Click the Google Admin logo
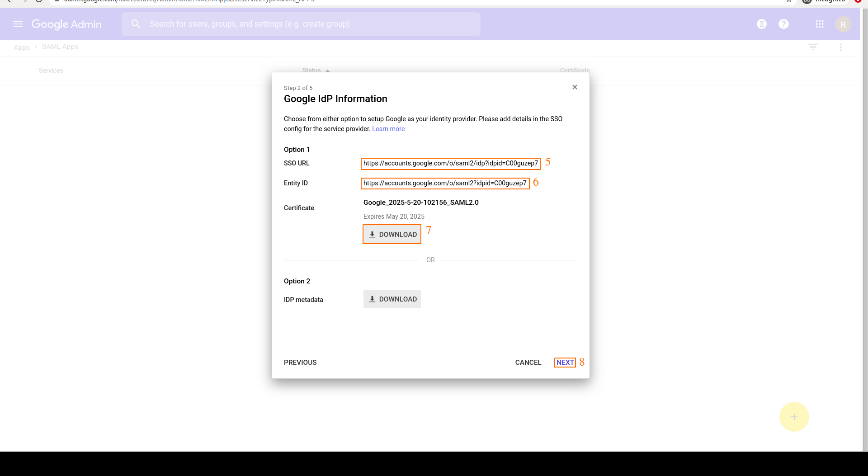The height and width of the screenshot is (476, 868). point(66,24)
